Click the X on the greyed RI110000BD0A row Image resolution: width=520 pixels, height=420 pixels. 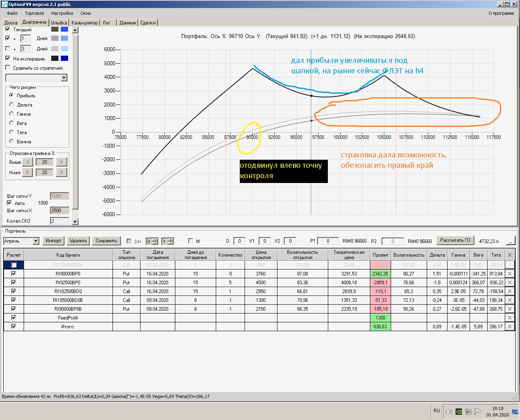(x=510, y=265)
